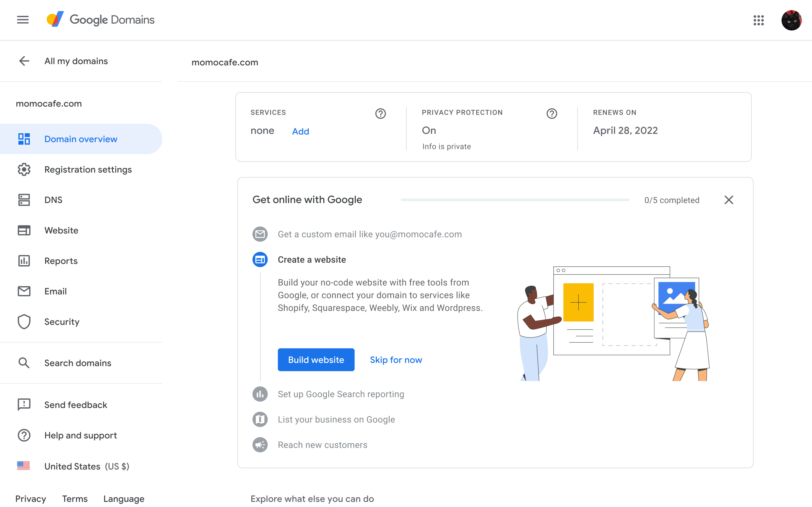Viewport: 812px width, 507px height.
Task: Open the Security section
Action: click(81, 322)
